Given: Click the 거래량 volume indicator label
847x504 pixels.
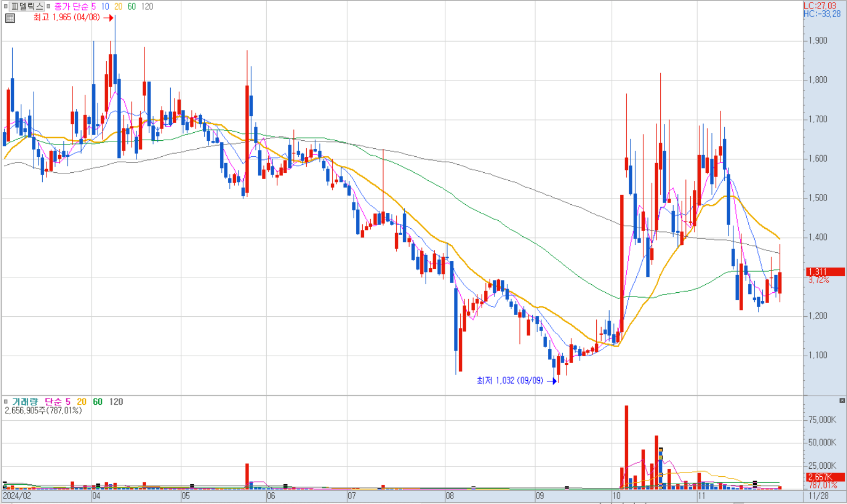Looking at the screenshot, I should click(x=25, y=402).
